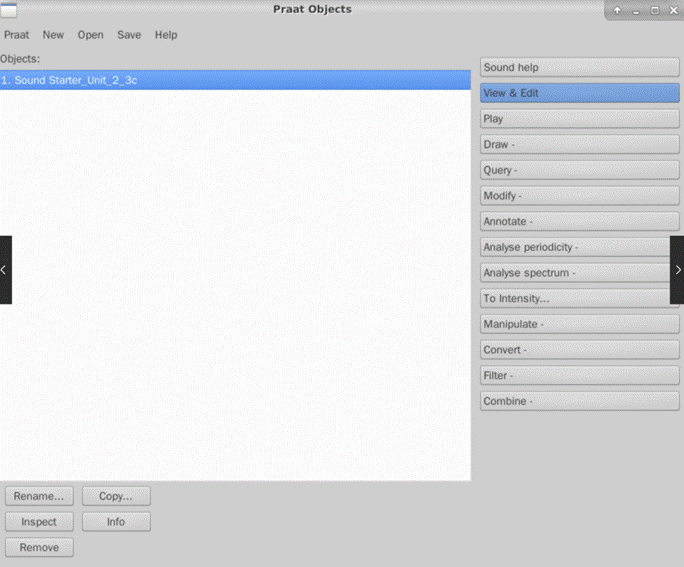The image size is (684, 567).
Task: Click the shade/roll-up arrow in title bar
Action: click(617, 10)
